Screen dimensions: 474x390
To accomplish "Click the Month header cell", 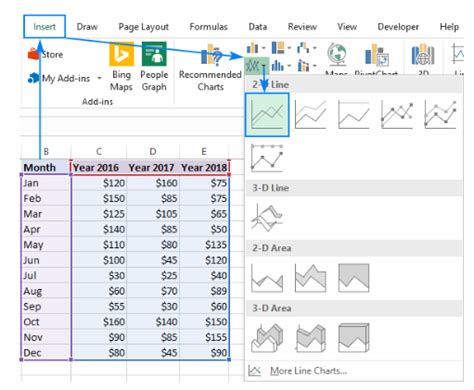I will pos(46,167).
